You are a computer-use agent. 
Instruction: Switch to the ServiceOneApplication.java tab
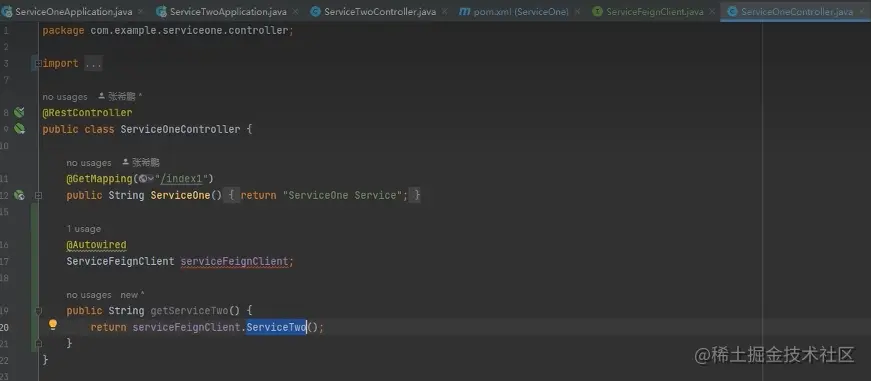(x=73, y=12)
